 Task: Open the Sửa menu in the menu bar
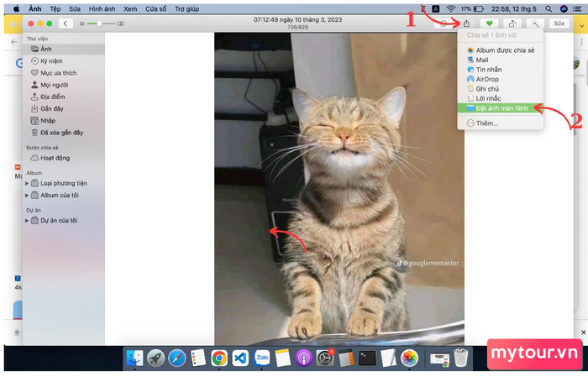click(75, 9)
